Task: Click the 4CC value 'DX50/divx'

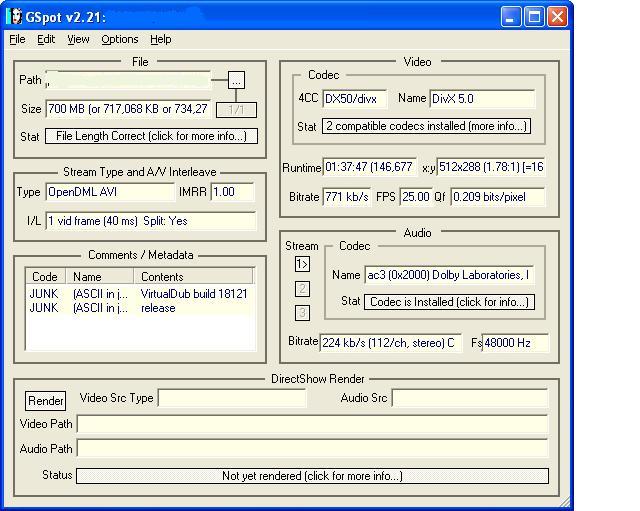Action: (x=354, y=99)
